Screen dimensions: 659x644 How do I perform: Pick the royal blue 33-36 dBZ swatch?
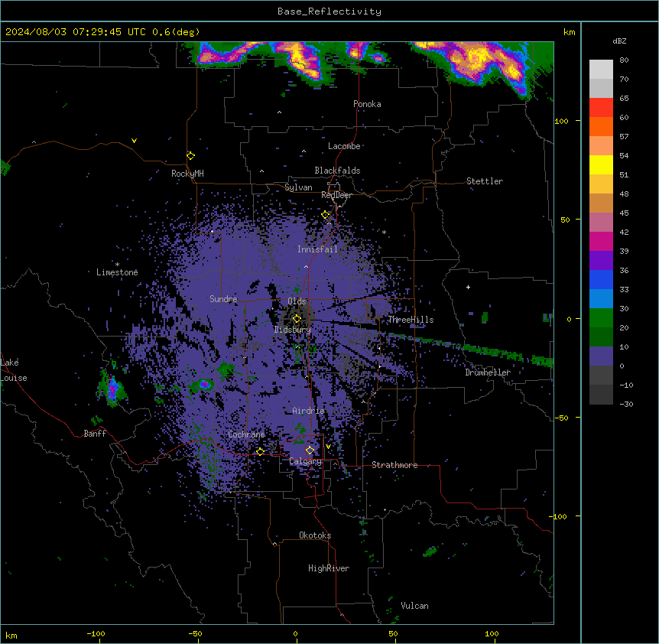coord(601,279)
